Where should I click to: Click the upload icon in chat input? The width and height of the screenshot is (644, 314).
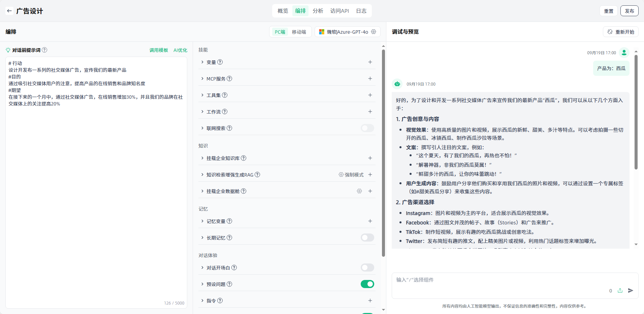(x=620, y=290)
